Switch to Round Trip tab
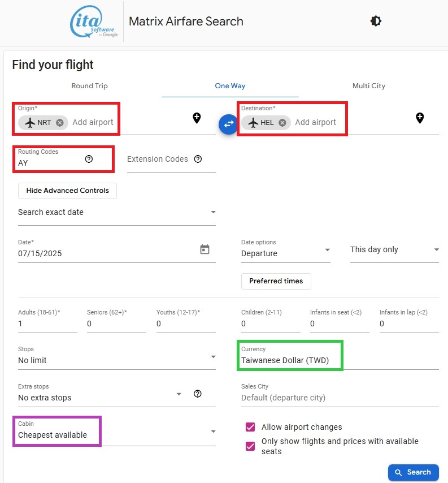 click(89, 86)
